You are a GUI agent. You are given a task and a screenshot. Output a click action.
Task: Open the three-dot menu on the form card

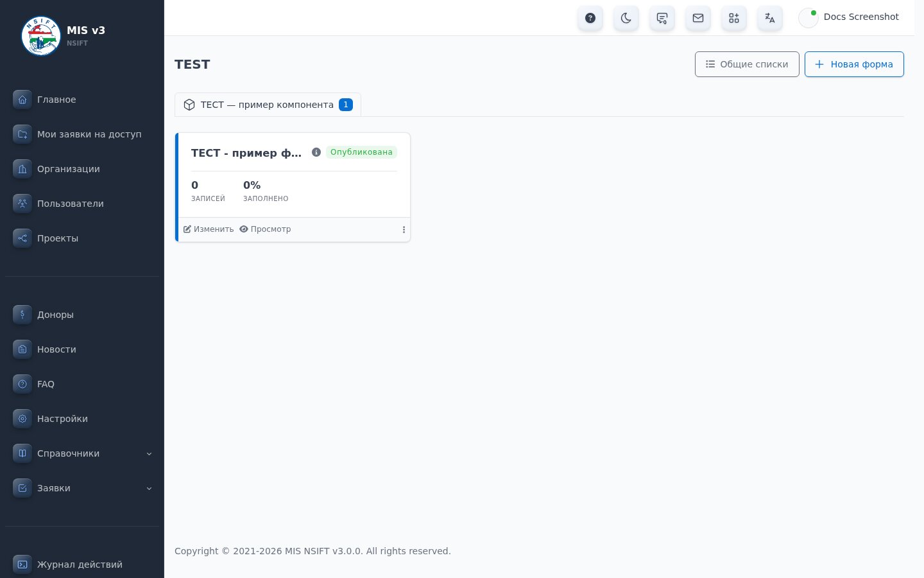pyautogui.click(x=404, y=229)
